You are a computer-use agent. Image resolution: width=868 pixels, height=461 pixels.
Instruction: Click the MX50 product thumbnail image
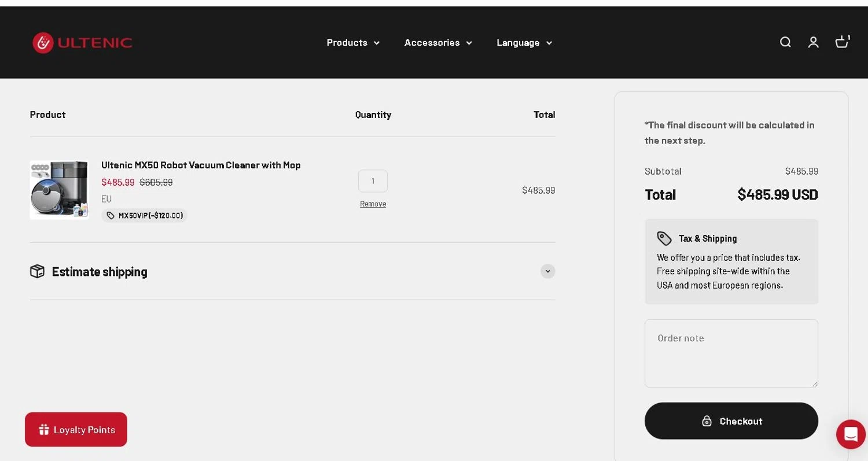pyautogui.click(x=59, y=190)
